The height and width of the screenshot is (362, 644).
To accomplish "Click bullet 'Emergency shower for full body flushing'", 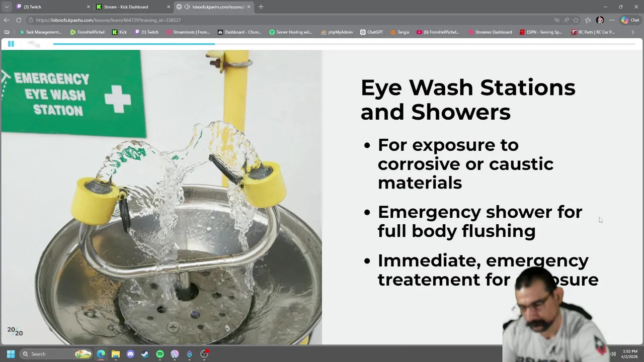I will 479,221.
